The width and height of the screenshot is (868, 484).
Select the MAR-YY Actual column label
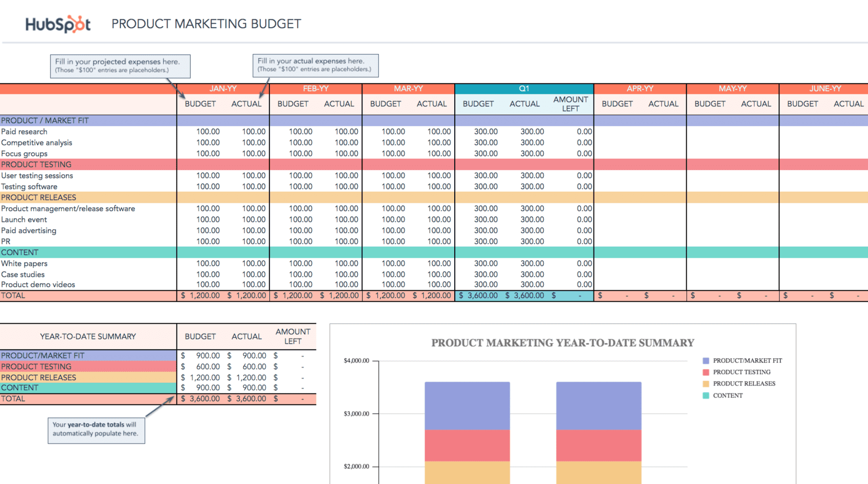pos(431,104)
